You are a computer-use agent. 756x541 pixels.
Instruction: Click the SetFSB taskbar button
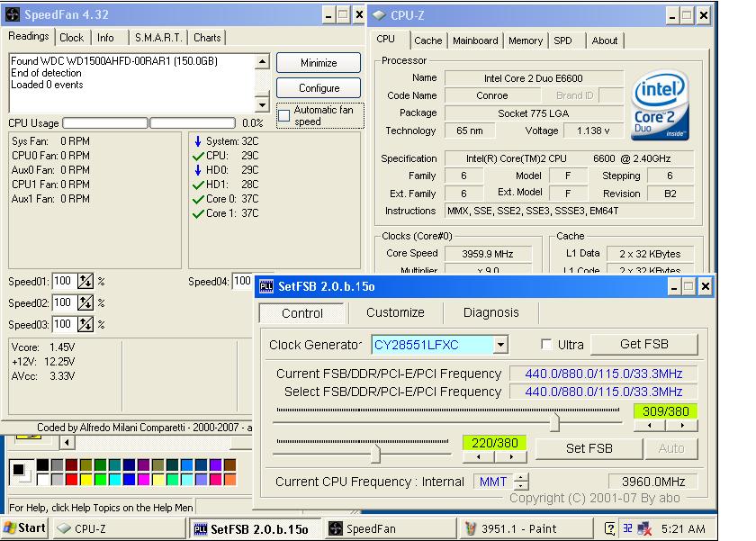[x=254, y=529]
